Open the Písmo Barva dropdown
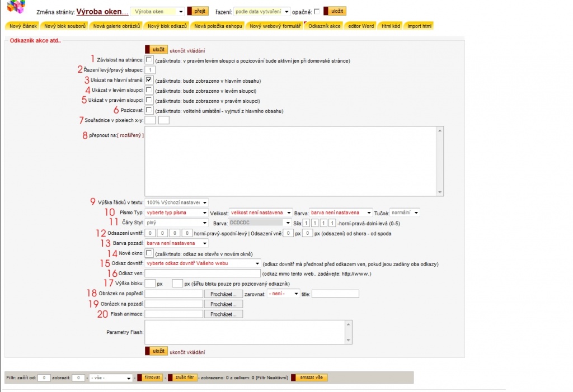Viewport: 573px width, 392px height. 341,212
